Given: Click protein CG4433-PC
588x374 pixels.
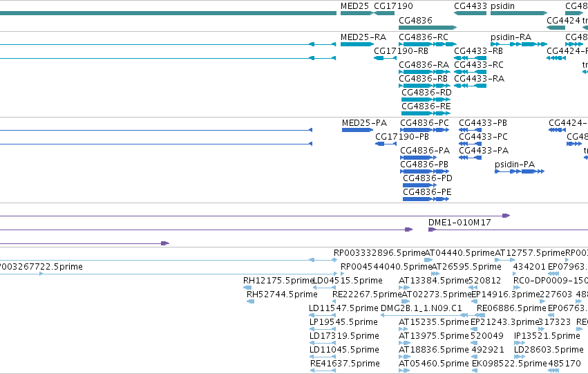Looking at the screenshot, I should click(471, 144).
